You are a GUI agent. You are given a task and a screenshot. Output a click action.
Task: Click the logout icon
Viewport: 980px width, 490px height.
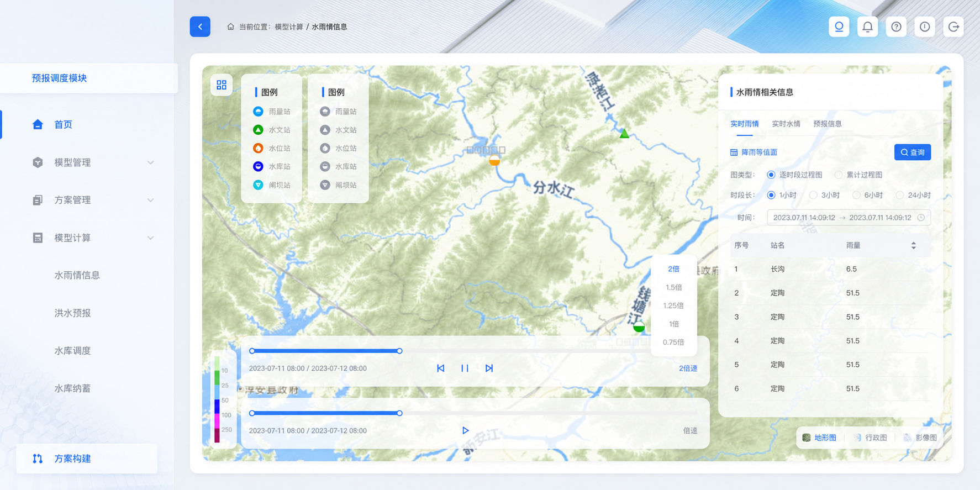pos(953,27)
